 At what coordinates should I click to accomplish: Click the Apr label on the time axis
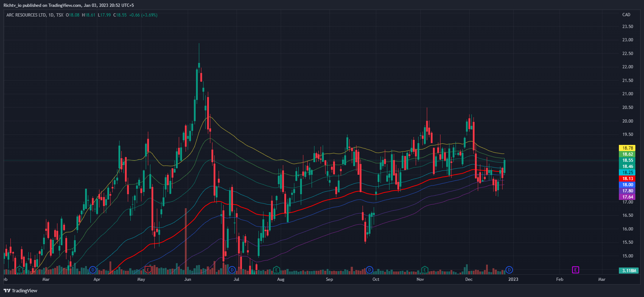97,279
